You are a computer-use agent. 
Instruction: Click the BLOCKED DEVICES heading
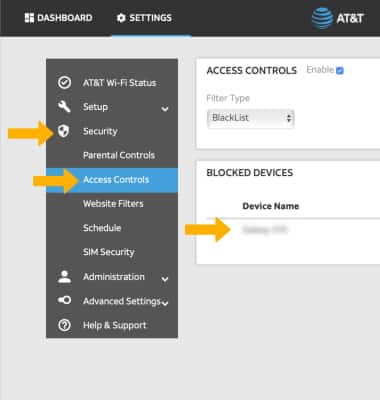[x=250, y=173]
